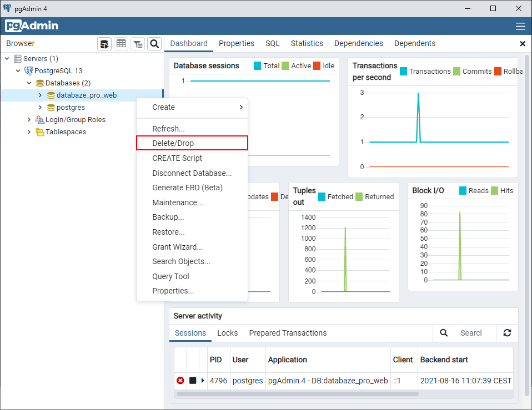Expand session details arrow for PID 4796
Viewport: 532px width, 410px height.
tap(203, 381)
